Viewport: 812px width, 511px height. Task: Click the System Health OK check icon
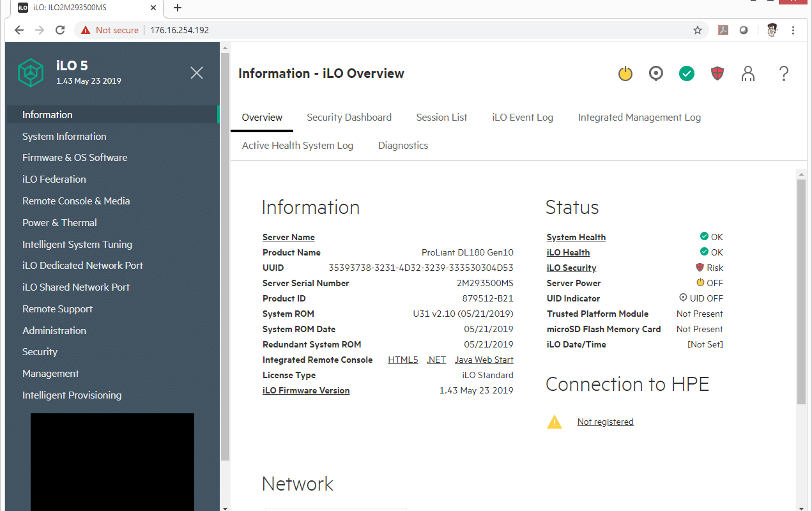pyautogui.click(x=704, y=237)
